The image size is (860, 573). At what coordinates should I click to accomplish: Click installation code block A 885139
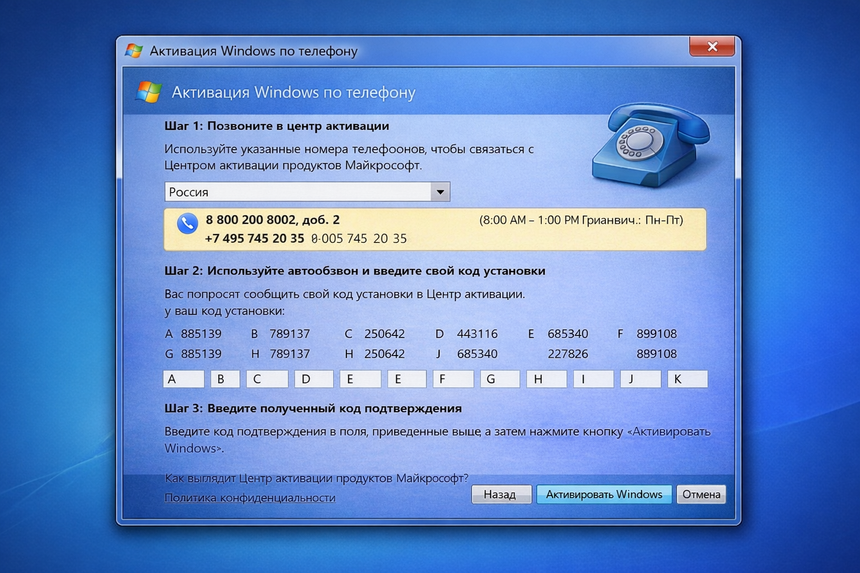click(193, 334)
